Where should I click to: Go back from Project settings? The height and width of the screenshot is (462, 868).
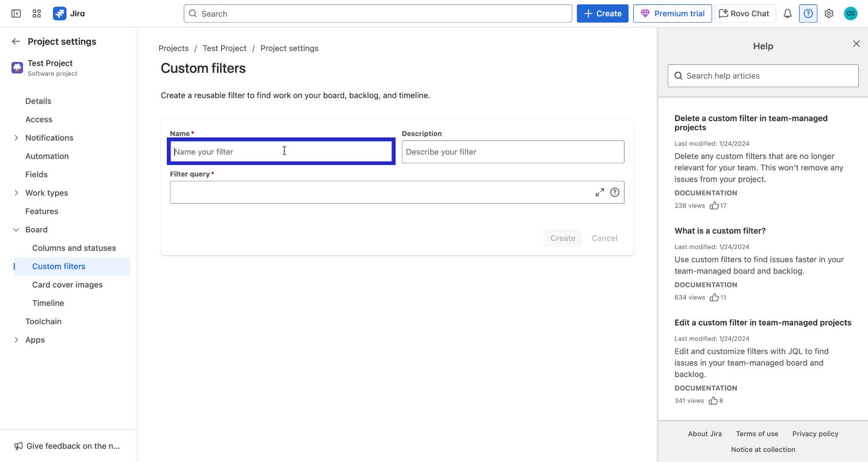point(16,41)
